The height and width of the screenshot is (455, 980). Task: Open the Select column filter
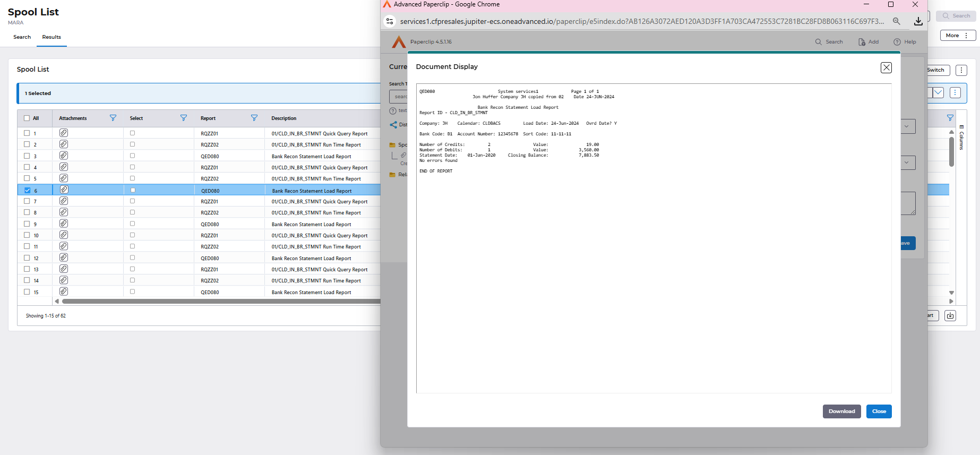click(x=184, y=118)
